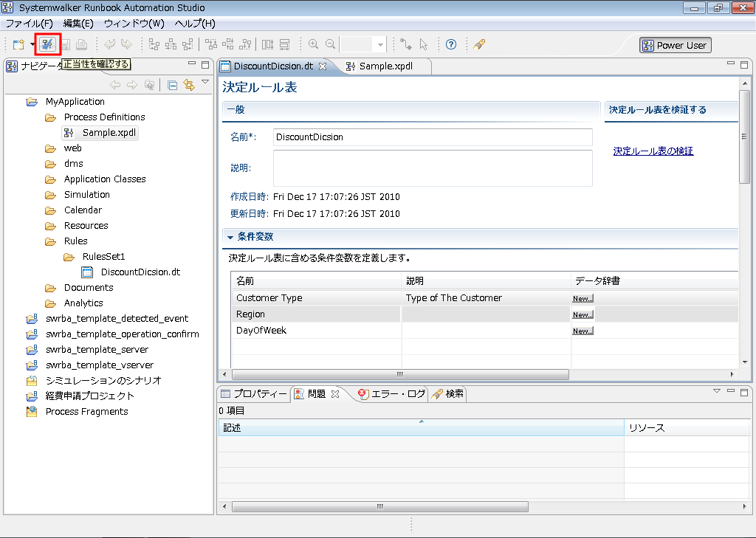This screenshot has width=756, height=538.
Task: Click the editor horizontal scrollbar thumb
Action: click(400, 375)
